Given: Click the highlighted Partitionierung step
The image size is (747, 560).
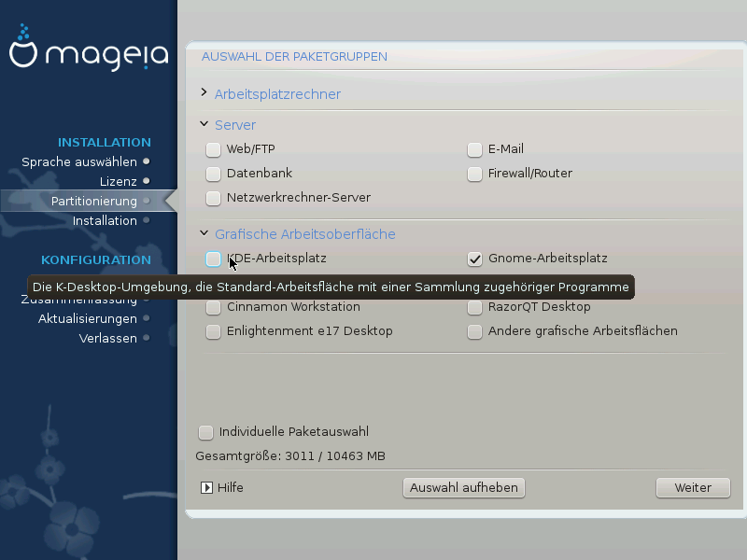Looking at the screenshot, I should pyautogui.click(x=94, y=201).
